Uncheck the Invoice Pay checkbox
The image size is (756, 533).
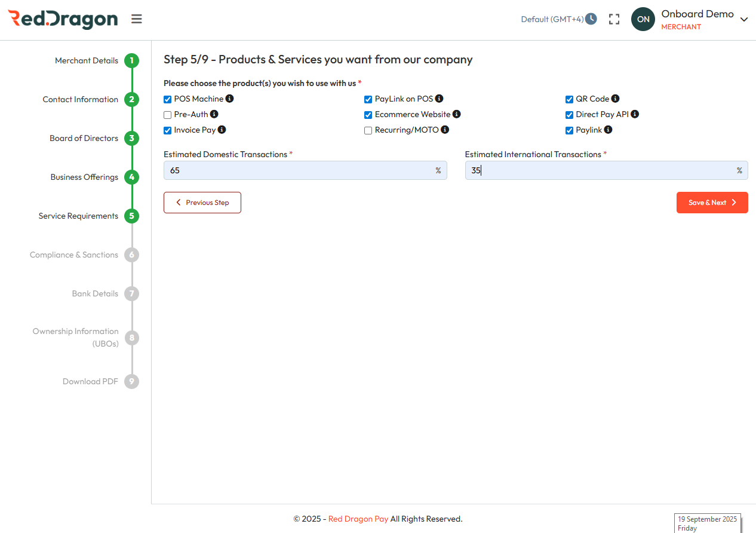coord(168,130)
